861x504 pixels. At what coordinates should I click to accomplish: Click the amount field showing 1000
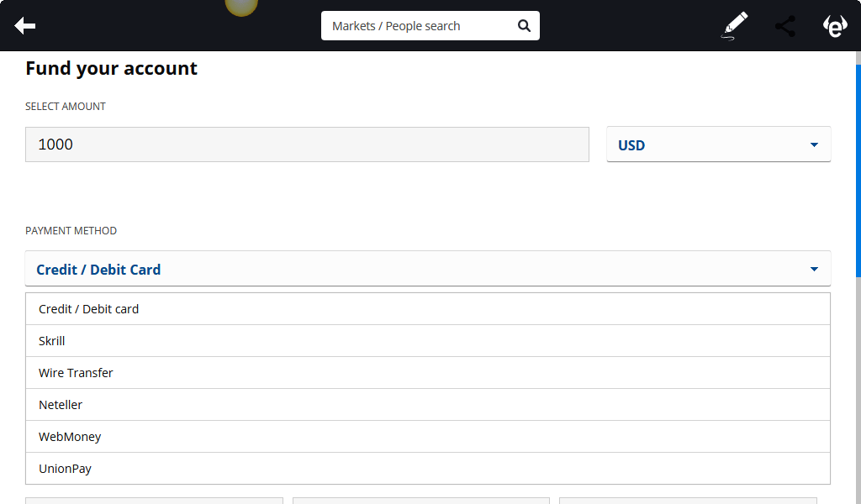[x=307, y=144]
